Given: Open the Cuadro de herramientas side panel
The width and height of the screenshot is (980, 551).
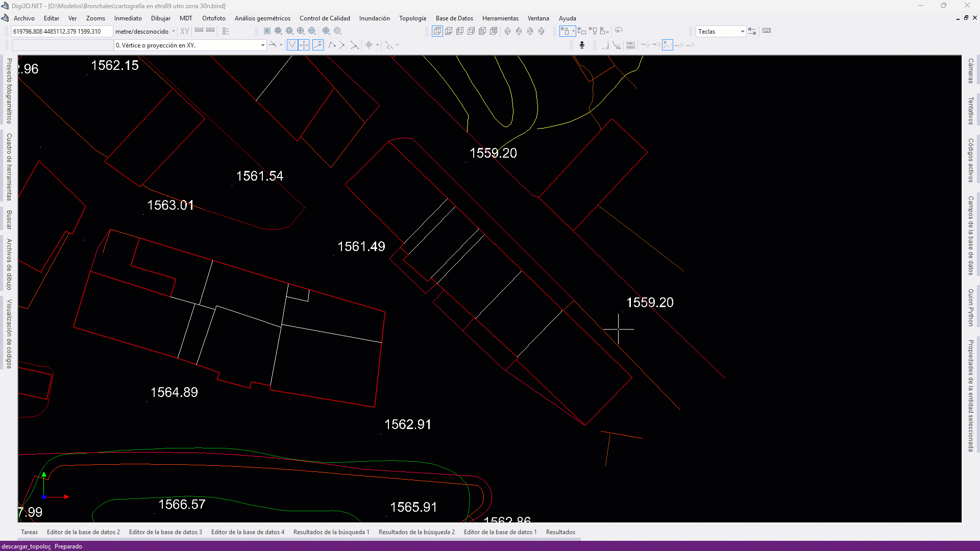Looking at the screenshot, I should click(9, 167).
